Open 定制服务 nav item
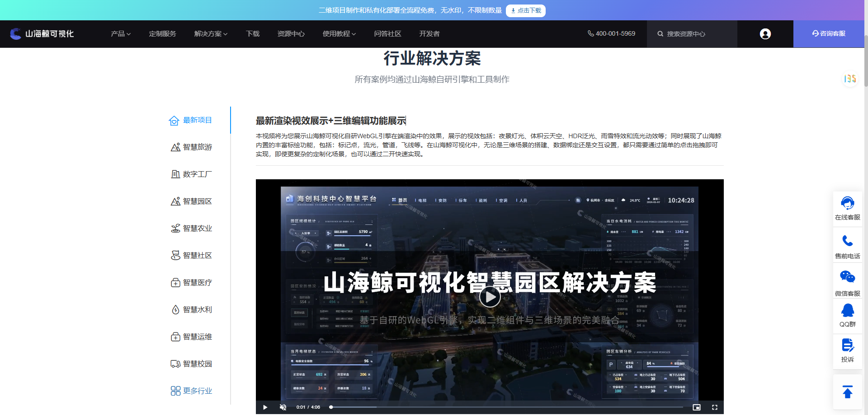 [x=162, y=34]
